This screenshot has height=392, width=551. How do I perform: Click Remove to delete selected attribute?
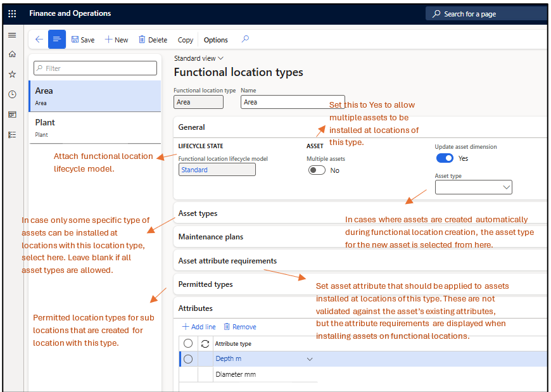[x=239, y=326]
